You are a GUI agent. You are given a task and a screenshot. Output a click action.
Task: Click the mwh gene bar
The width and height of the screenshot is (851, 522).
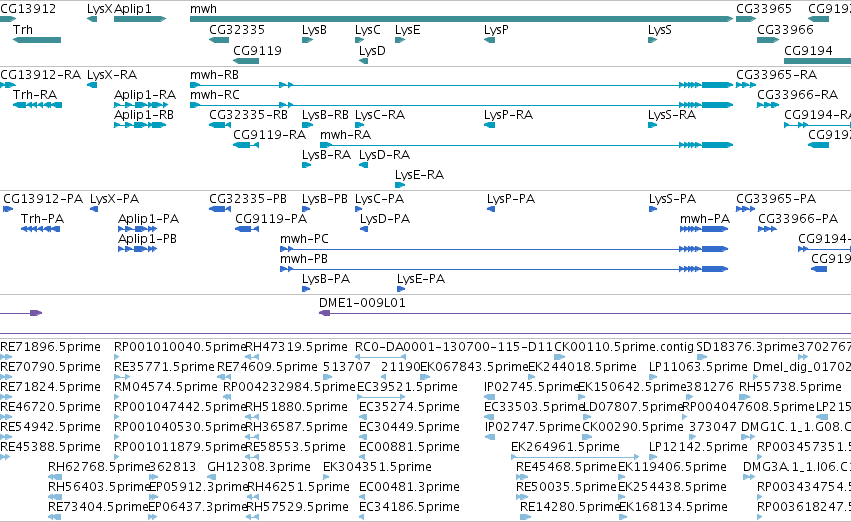461,19
